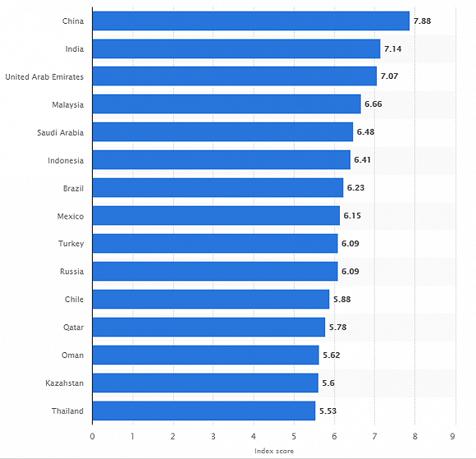
Task: Select the Malaysia bar
Action: tap(227, 104)
